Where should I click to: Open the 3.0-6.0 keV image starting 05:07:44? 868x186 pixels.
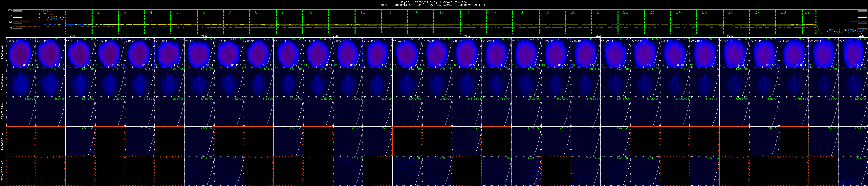click(853, 52)
